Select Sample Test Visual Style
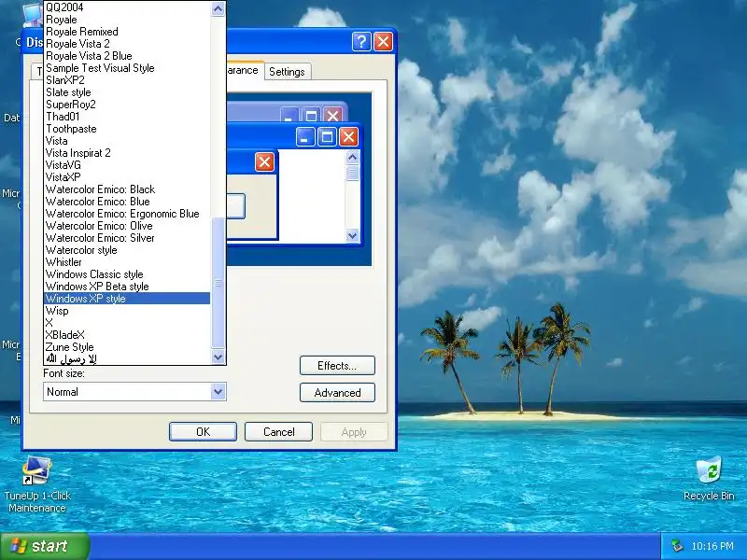The image size is (747, 560). pos(127,68)
